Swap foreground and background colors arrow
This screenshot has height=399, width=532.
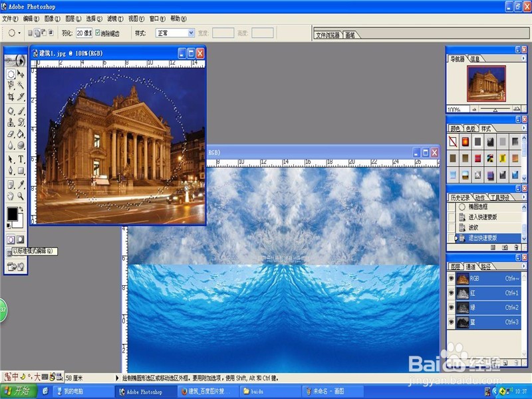[x=21, y=209]
